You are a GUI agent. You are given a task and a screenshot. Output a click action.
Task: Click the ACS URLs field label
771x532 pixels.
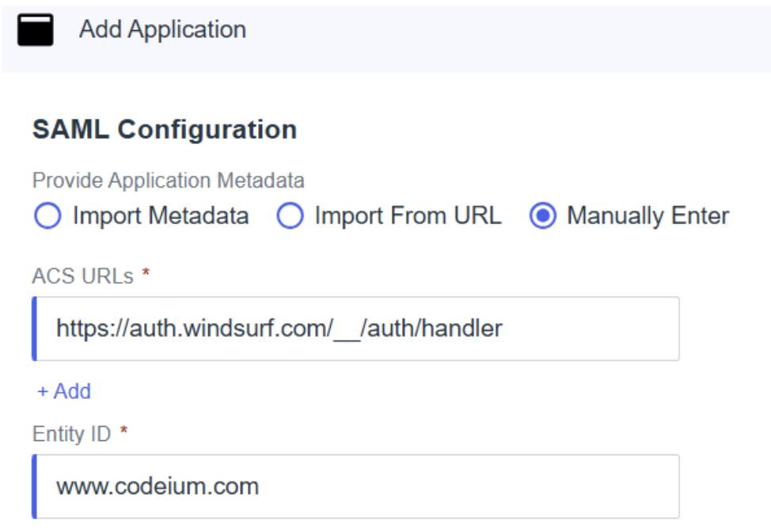tap(83, 275)
